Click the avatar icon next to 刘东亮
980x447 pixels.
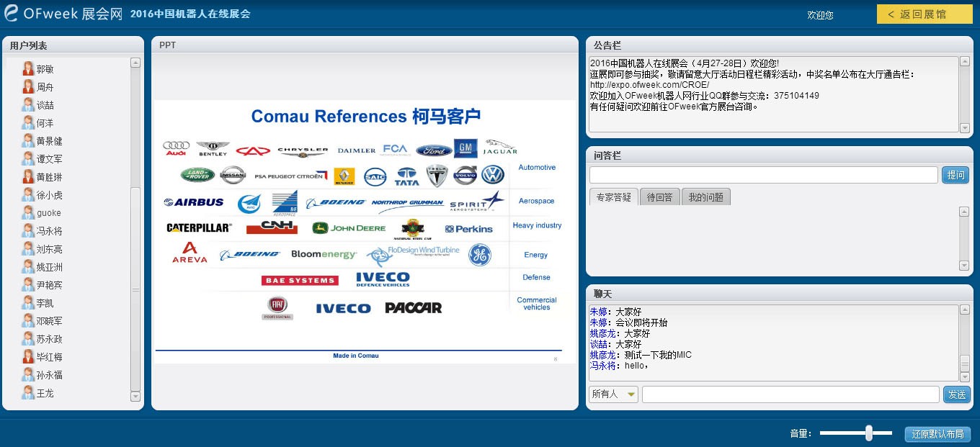click(28, 249)
